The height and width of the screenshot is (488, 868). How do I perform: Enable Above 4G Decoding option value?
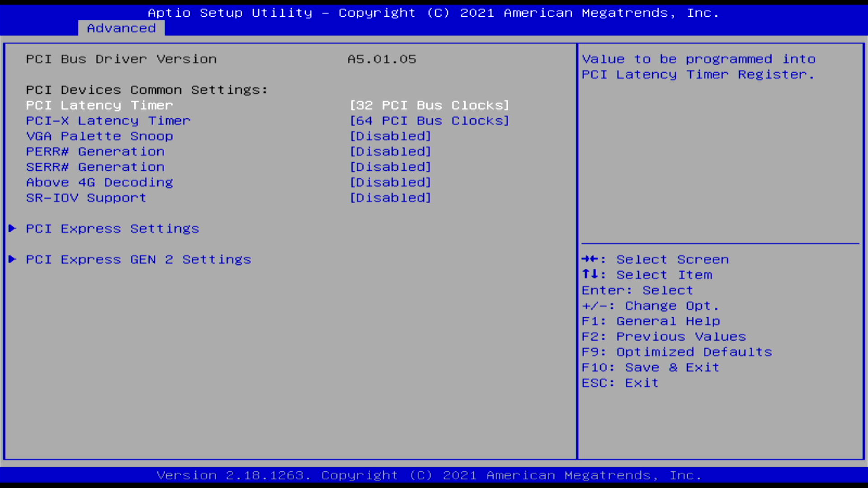(390, 182)
